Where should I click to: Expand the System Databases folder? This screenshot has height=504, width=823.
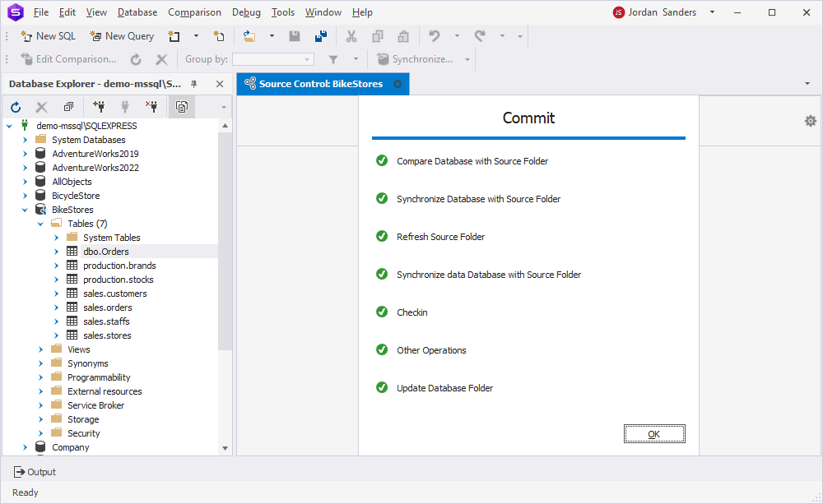pyautogui.click(x=25, y=140)
